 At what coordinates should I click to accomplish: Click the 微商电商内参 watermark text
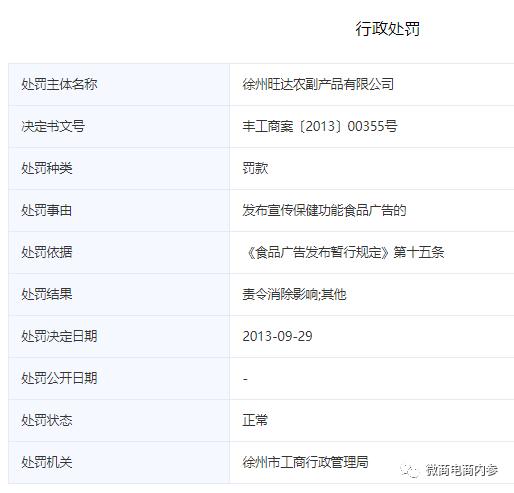(x=461, y=470)
